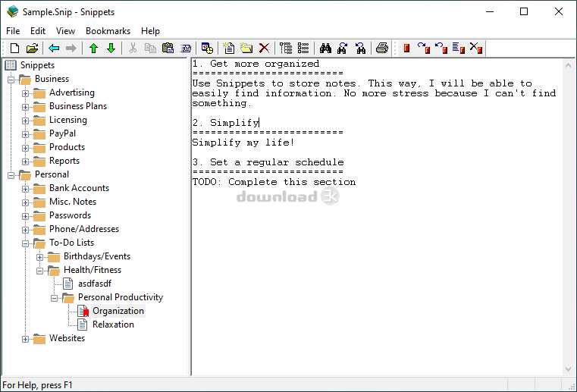Print using the printer icon
The width and height of the screenshot is (577, 392).
pyautogui.click(x=382, y=49)
